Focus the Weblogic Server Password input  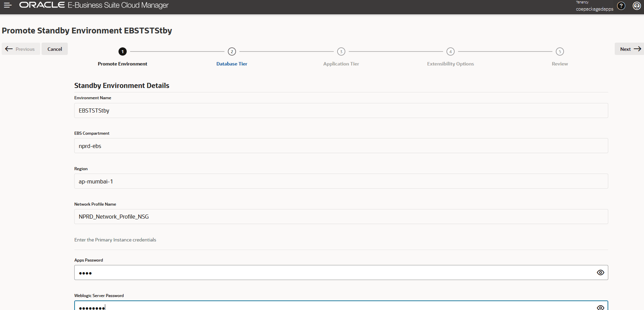(x=341, y=306)
